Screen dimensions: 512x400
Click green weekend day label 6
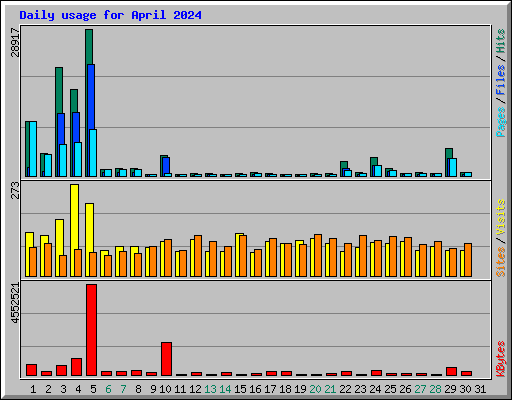point(108,389)
